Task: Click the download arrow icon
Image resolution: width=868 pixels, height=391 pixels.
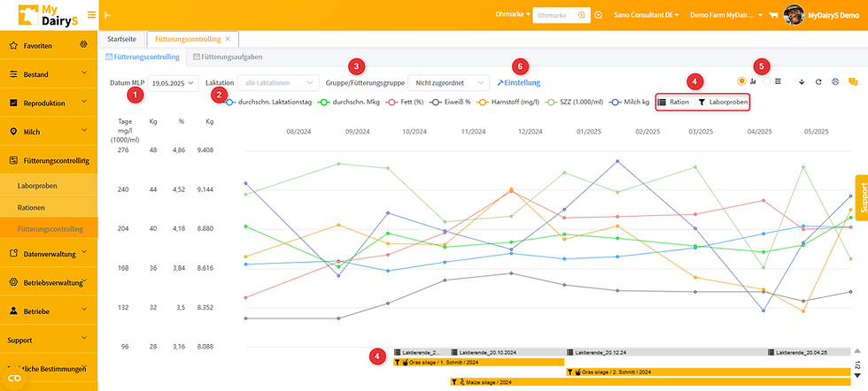Action: [x=801, y=82]
